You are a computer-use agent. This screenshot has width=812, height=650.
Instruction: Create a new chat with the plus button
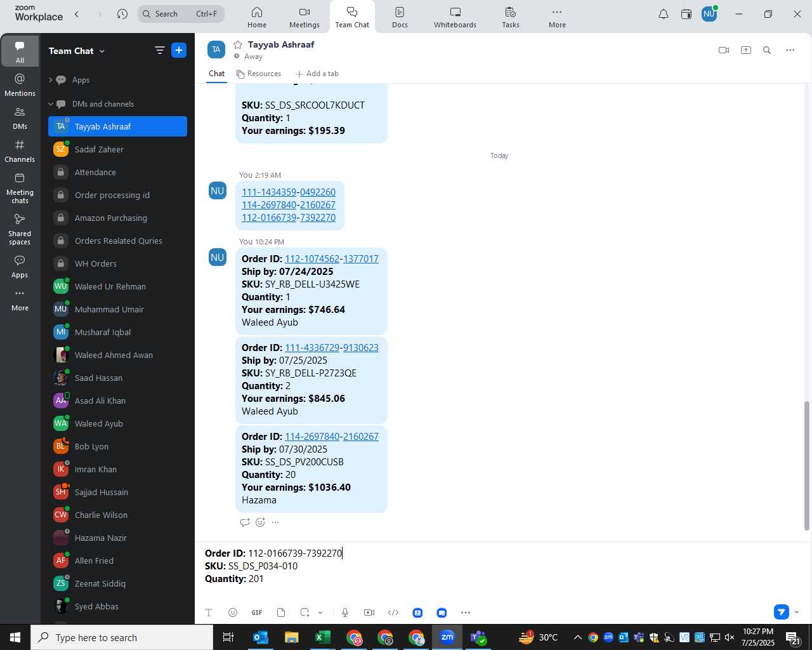click(x=179, y=50)
